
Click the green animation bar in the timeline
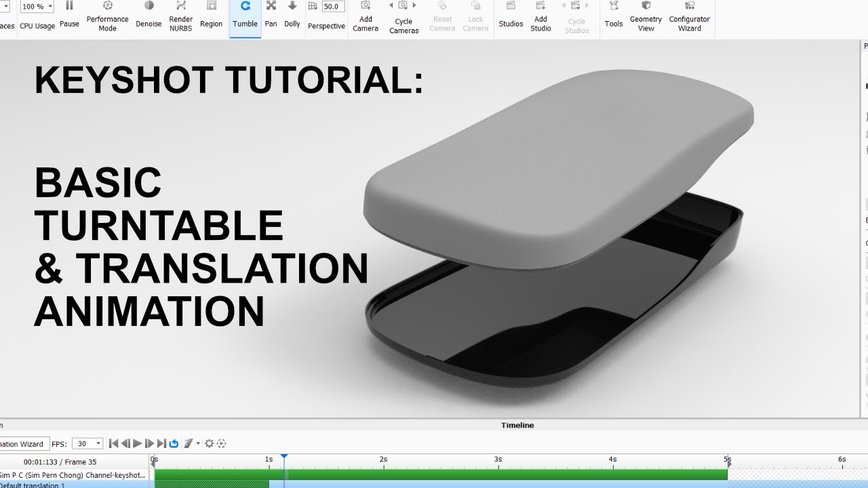pos(441,474)
